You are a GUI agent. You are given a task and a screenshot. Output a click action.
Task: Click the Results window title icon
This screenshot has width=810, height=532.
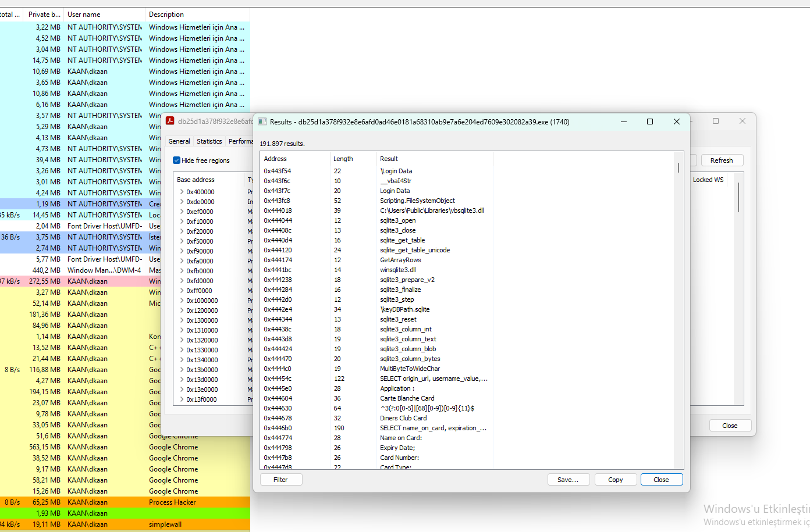click(x=262, y=122)
